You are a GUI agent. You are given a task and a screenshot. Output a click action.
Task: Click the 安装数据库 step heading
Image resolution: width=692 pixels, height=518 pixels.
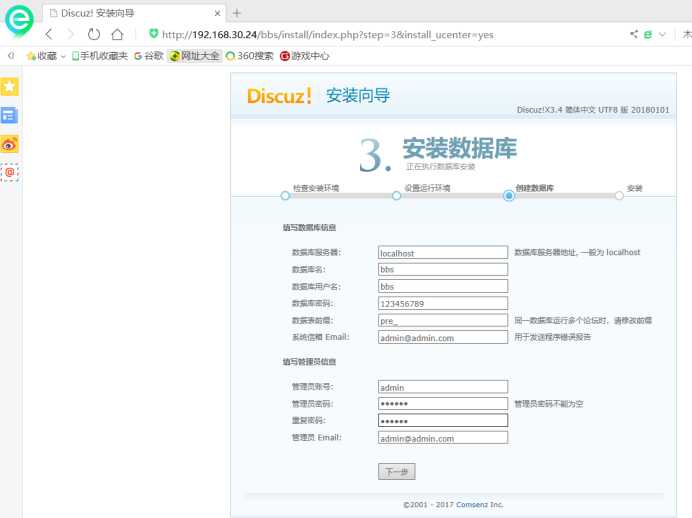tap(459, 148)
